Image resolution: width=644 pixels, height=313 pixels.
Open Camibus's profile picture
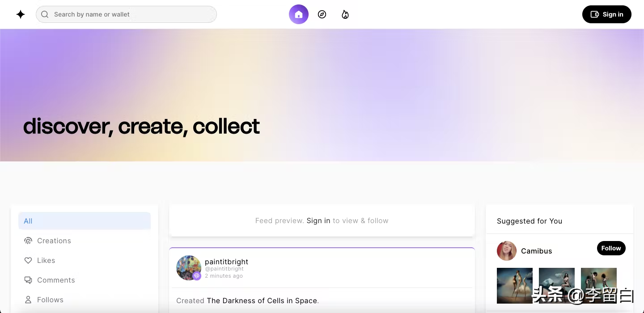click(x=507, y=251)
